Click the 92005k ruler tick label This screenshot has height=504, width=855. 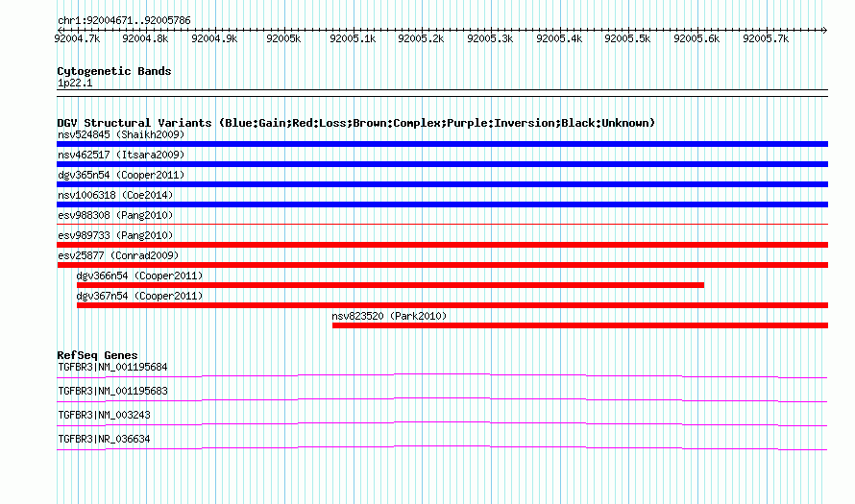tap(283, 38)
